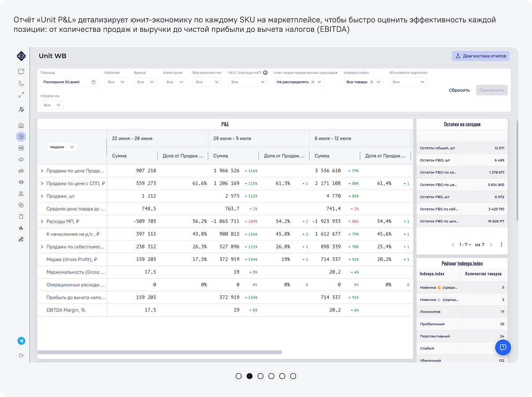
Task: Open the Бренд dropdown
Action: coord(145,82)
